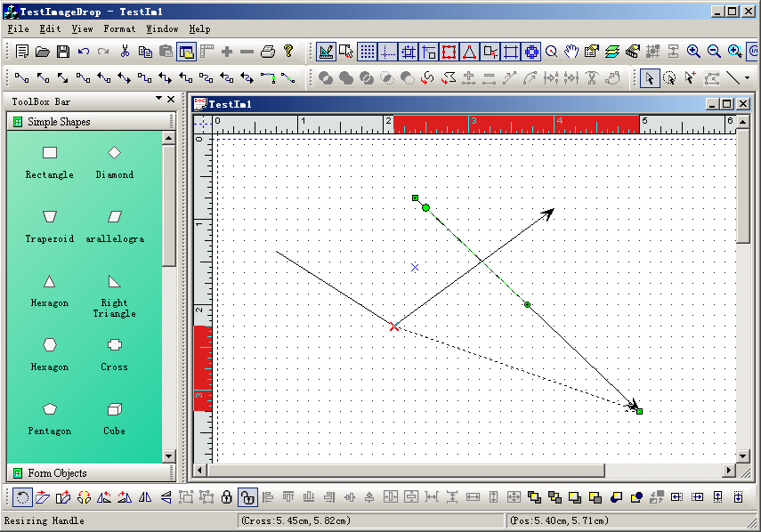
Task: Click the red X point on canvas
Action: (394, 326)
